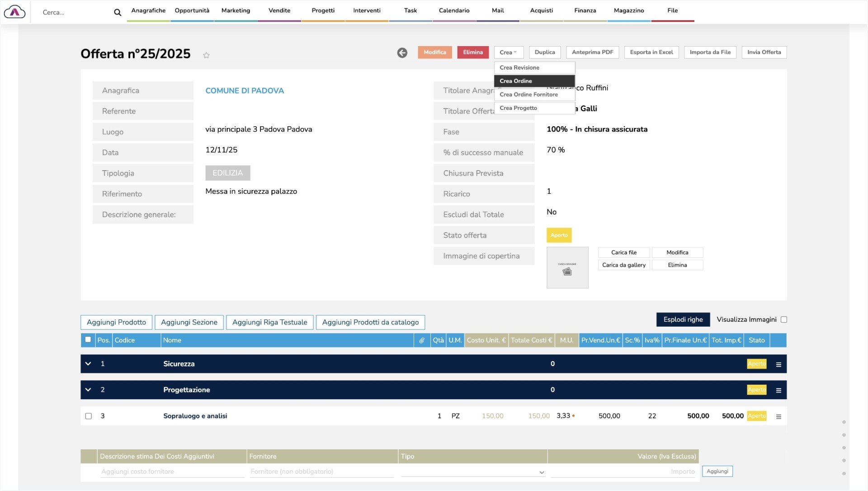The width and height of the screenshot is (868, 491).
Task: Click the cloud logo home icon
Action: click(14, 12)
